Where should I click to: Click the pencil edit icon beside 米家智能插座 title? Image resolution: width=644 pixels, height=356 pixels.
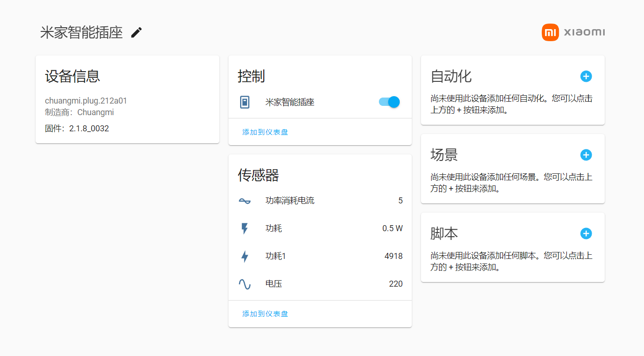[136, 32]
